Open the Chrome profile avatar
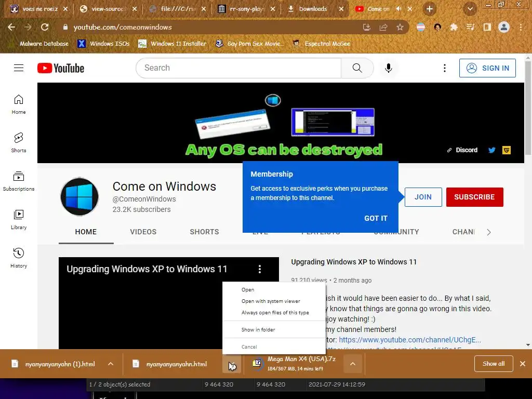The height and width of the screenshot is (399, 532). coord(504,27)
